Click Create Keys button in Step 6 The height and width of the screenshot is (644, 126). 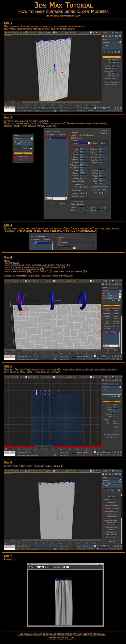(x=111, y=541)
